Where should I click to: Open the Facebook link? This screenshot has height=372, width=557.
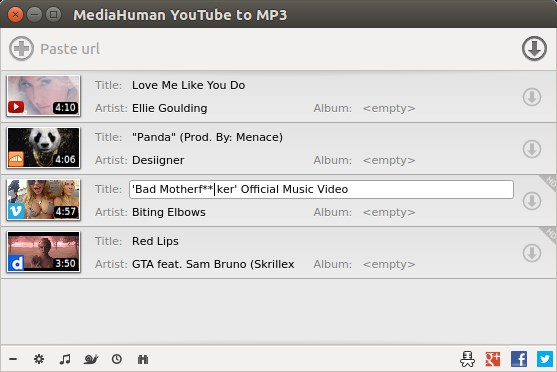click(519, 359)
